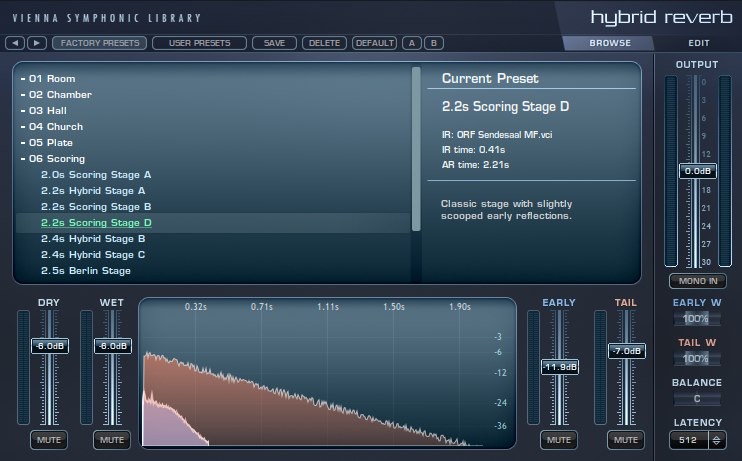Screen dimensions: 742x461
Task: Expand the 04 Church category
Action: pos(52,127)
